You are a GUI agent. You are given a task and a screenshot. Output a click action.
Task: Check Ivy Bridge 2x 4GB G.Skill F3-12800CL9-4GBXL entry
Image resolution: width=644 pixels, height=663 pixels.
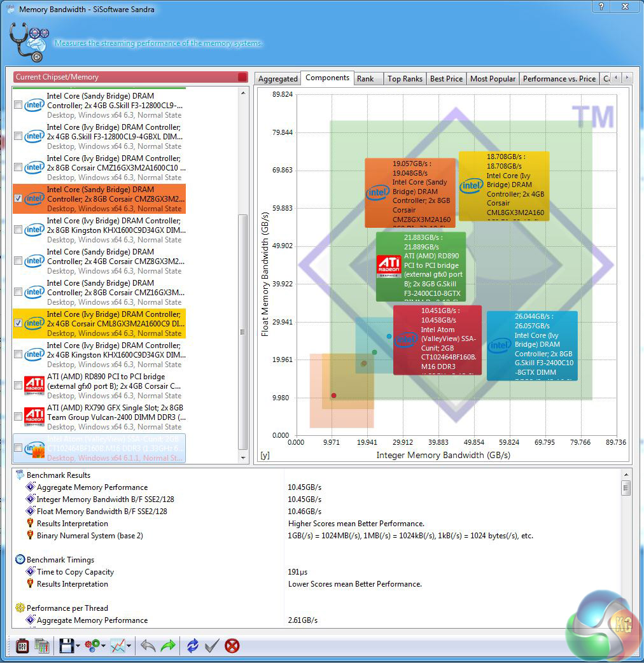[18, 136]
